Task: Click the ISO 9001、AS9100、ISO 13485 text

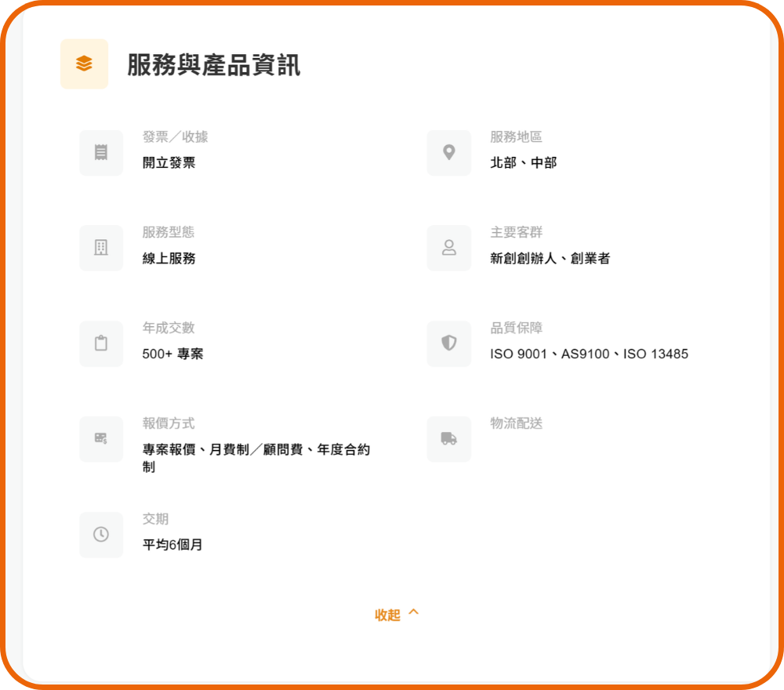Action: point(589,354)
